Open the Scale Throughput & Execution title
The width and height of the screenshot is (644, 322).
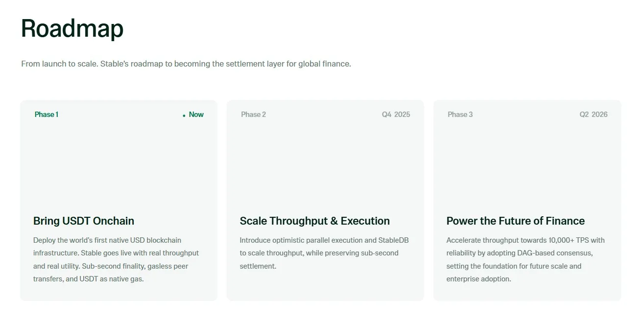[314, 221]
